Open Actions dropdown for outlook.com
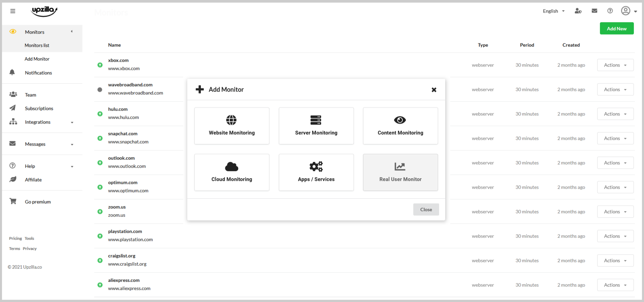The image size is (644, 302). point(615,163)
